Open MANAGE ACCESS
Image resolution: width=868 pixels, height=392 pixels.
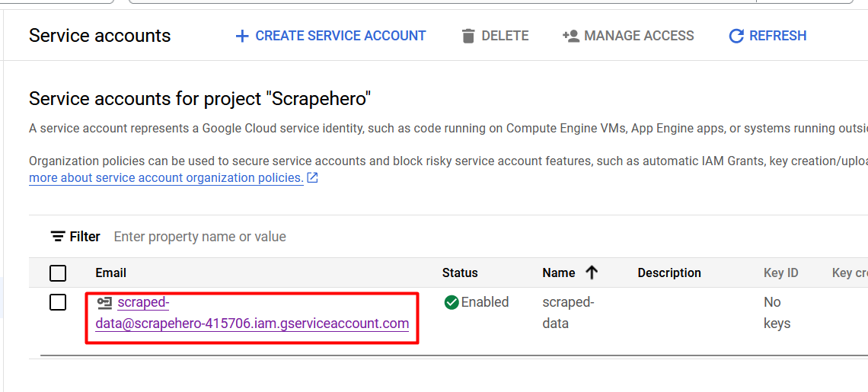[x=628, y=36]
